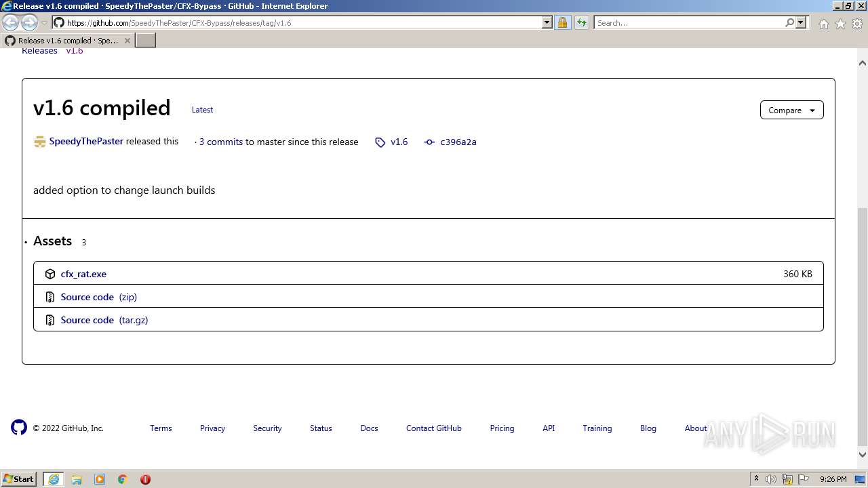The width and height of the screenshot is (868, 488).
Task: Click the volume speaker tray icon
Action: click(x=771, y=479)
